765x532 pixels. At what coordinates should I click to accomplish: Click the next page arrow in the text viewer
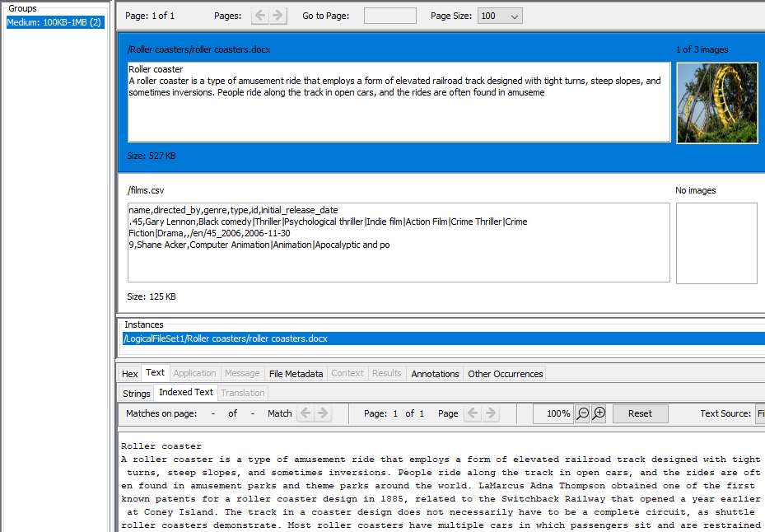click(492, 413)
